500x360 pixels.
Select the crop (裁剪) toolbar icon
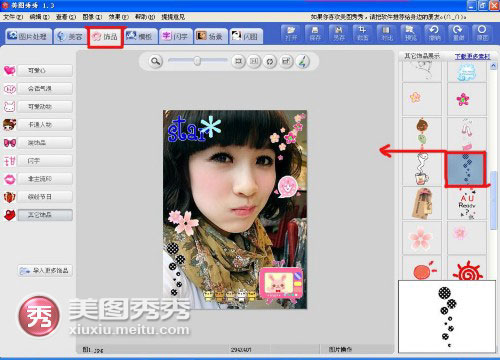point(363,33)
